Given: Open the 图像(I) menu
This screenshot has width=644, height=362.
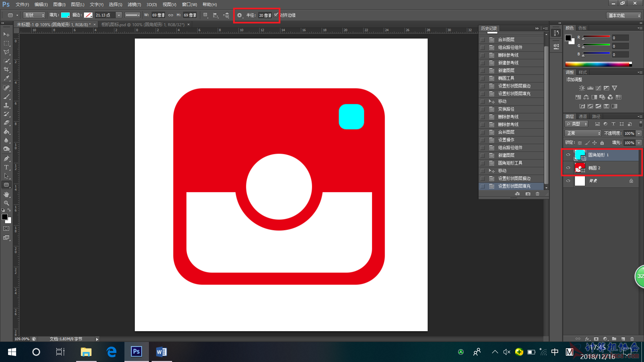Looking at the screenshot, I should tap(59, 4).
